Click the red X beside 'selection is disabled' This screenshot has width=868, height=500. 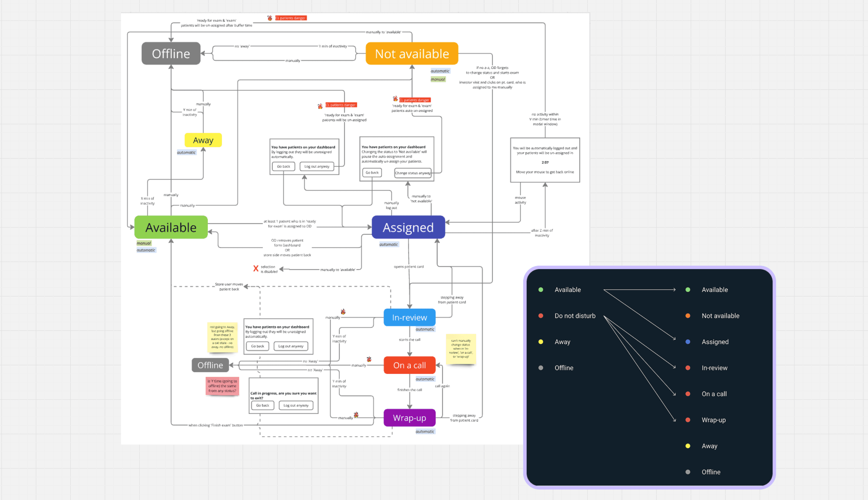[256, 269]
